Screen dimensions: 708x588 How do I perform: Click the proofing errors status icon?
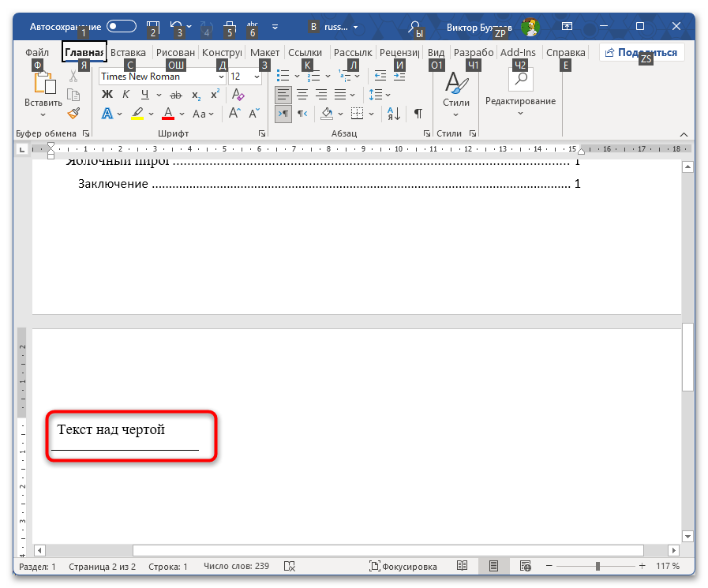pos(290,566)
